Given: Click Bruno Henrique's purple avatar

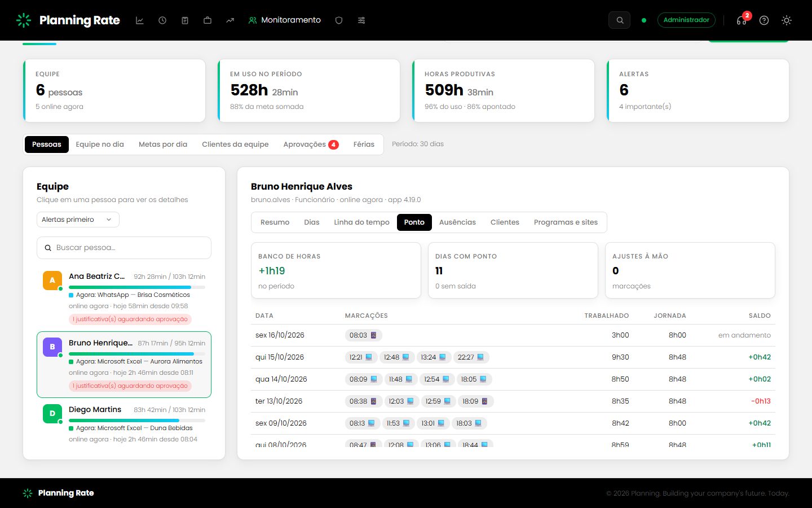Looking at the screenshot, I should (x=52, y=347).
